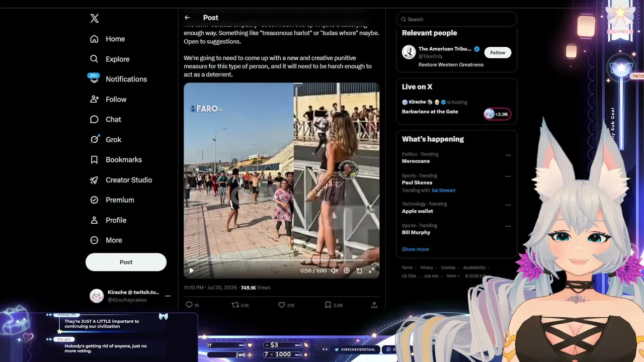Open Profile in the sidebar
The width and height of the screenshot is (644, 362).
click(108, 220)
